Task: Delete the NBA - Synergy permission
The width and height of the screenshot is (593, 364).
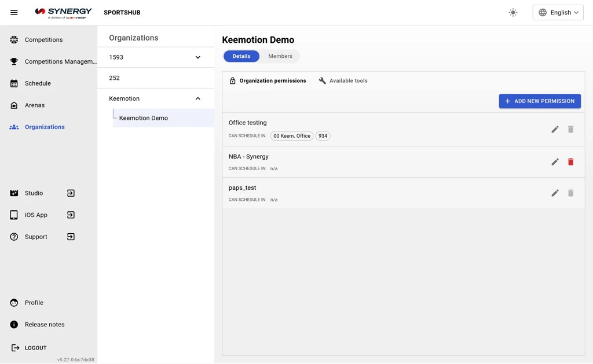Action: 570,162
